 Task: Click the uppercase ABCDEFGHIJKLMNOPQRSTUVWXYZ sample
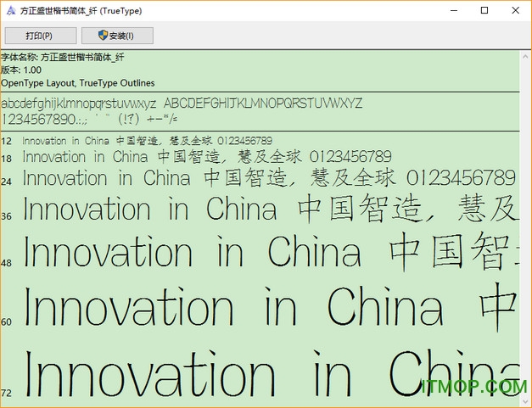click(x=263, y=103)
